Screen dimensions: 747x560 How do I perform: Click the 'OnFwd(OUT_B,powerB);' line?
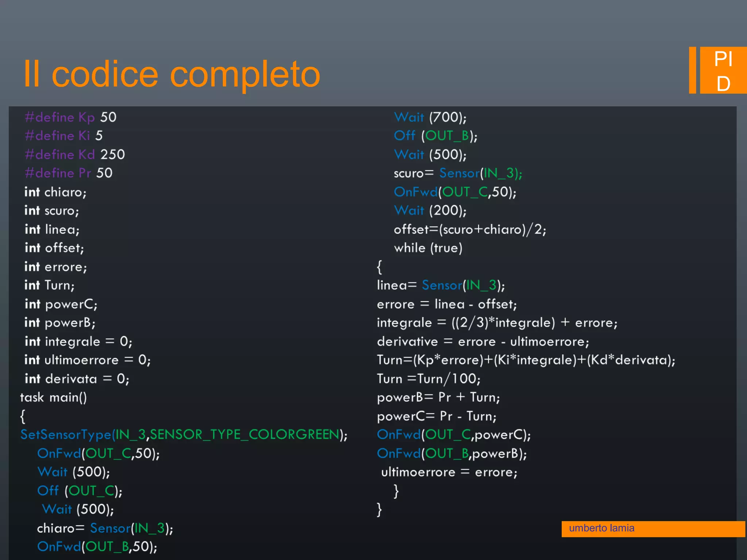coord(452,454)
